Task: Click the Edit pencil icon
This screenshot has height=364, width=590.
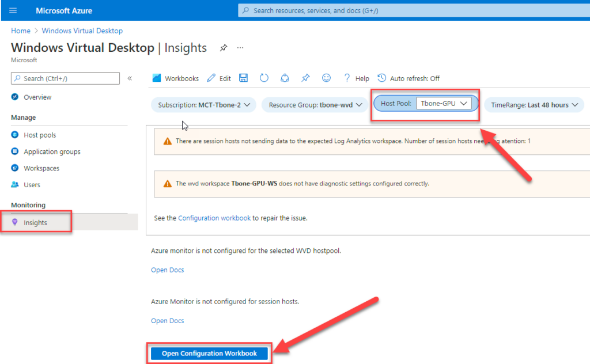Action: pyautogui.click(x=211, y=78)
